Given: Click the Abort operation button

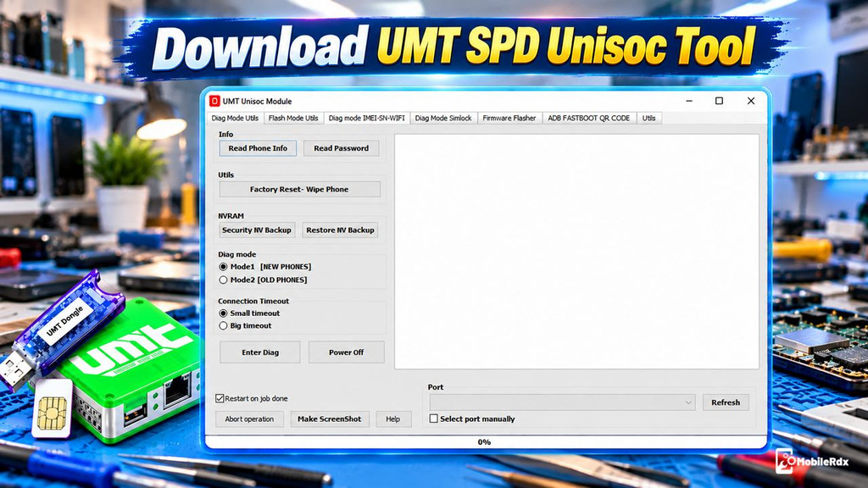Looking at the screenshot, I should [x=250, y=419].
